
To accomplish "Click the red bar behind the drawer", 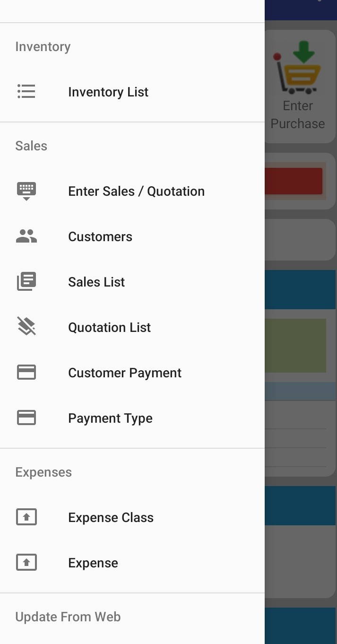I will click(294, 181).
